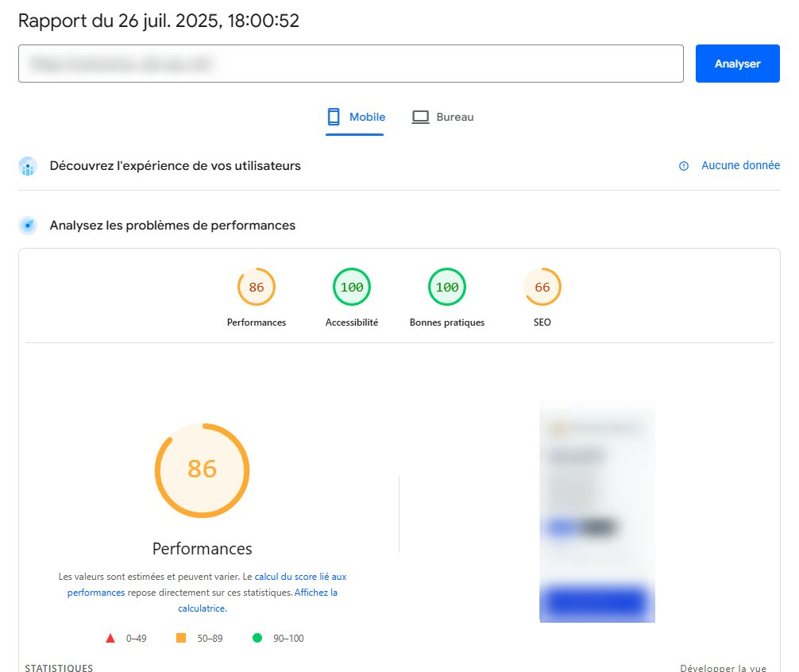799x672 pixels.
Task: Jump to the Accessibilité 100 score gauge
Action: [x=352, y=288]
